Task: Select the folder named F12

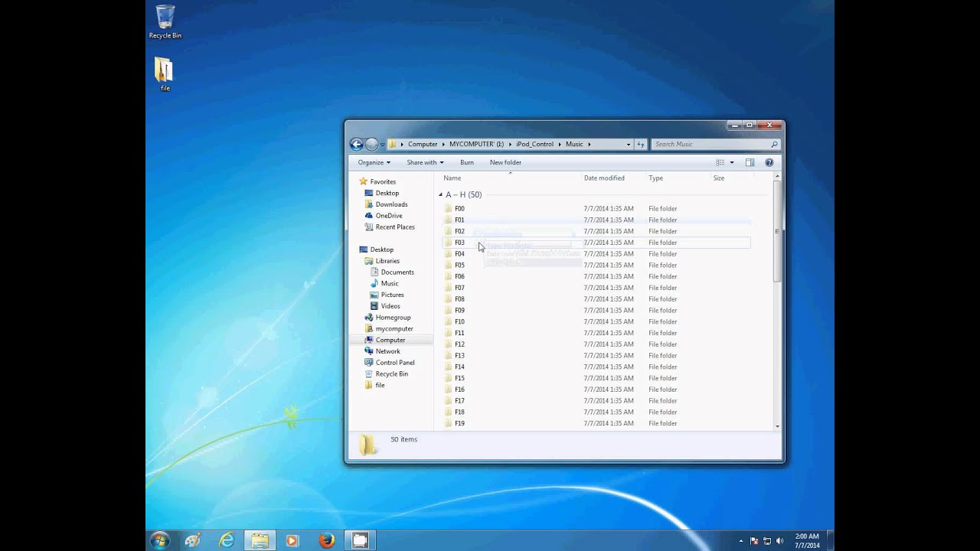Action: (x=459, y=344)
